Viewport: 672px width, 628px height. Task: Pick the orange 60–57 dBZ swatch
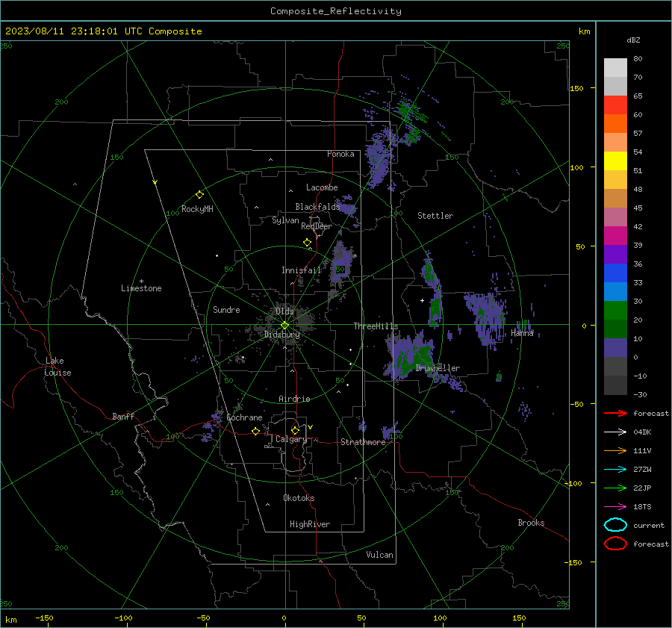tap(615, 124)
